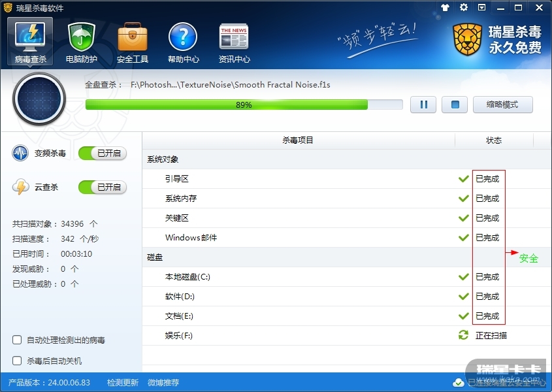Click the cloud connection status icon
The width and height of the screenshot is (552, 392).
(x=459, y=382)
